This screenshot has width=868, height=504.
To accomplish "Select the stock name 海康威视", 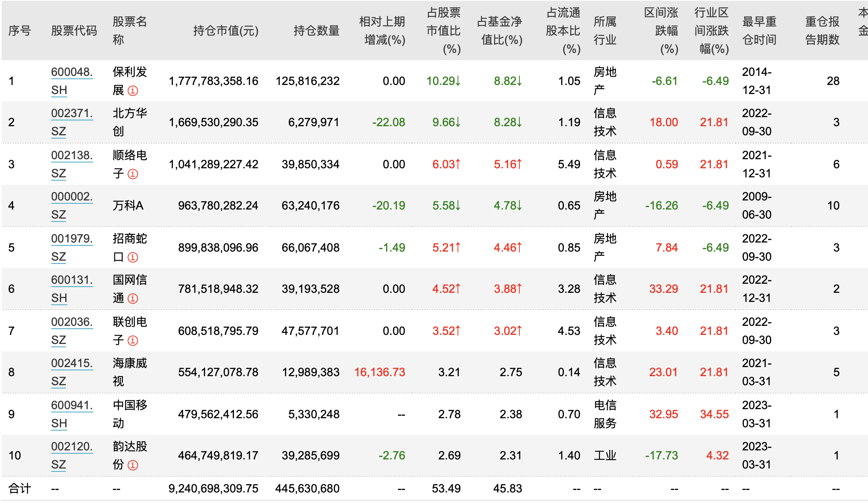I will (x=130, y=372).
